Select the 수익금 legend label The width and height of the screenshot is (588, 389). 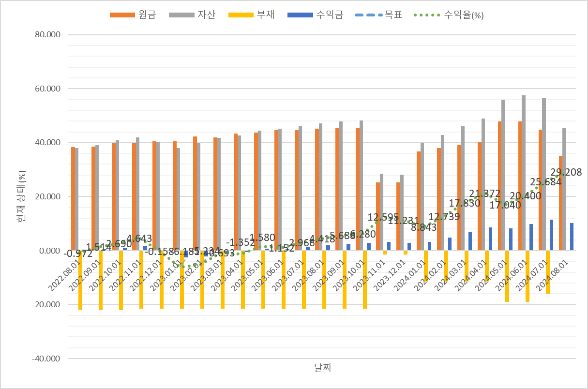[329, 15]
